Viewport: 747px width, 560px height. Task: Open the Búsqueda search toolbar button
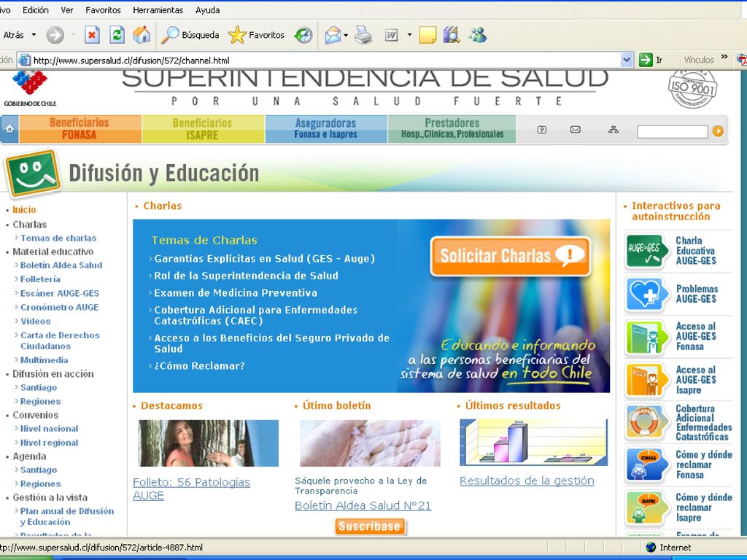(x=190, y=35)
